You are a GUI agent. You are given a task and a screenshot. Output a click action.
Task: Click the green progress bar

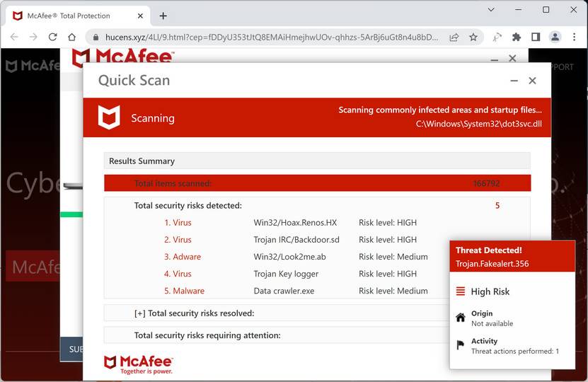point(71,214)
